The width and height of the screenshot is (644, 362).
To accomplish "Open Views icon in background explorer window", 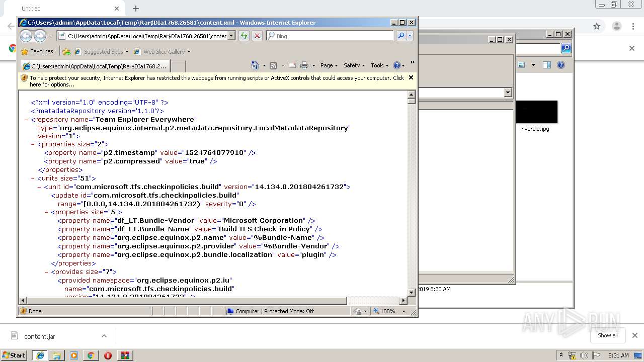I will point(521,65).
